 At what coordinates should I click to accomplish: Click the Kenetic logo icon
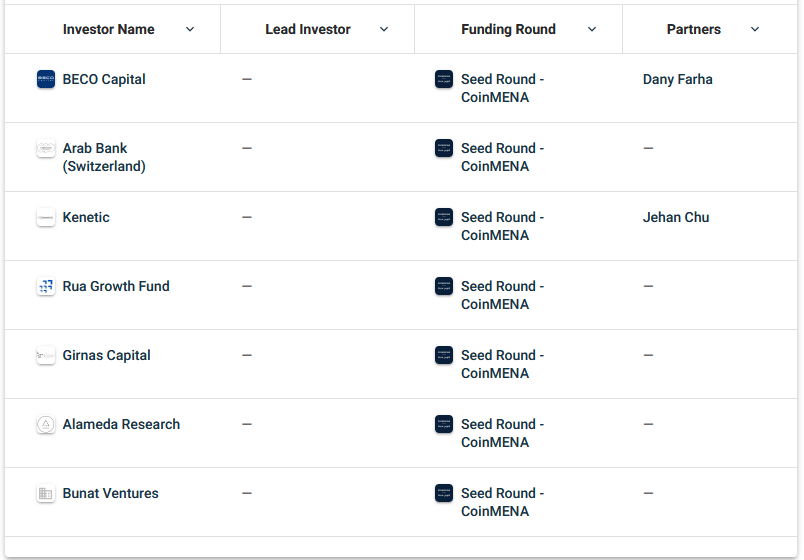coord(46,217)
